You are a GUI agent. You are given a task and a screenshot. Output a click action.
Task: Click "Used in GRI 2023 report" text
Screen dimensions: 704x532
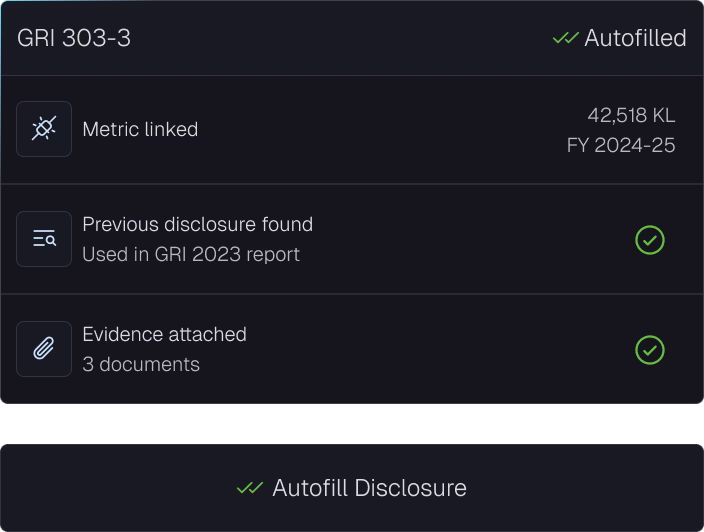tap(191, 255)
